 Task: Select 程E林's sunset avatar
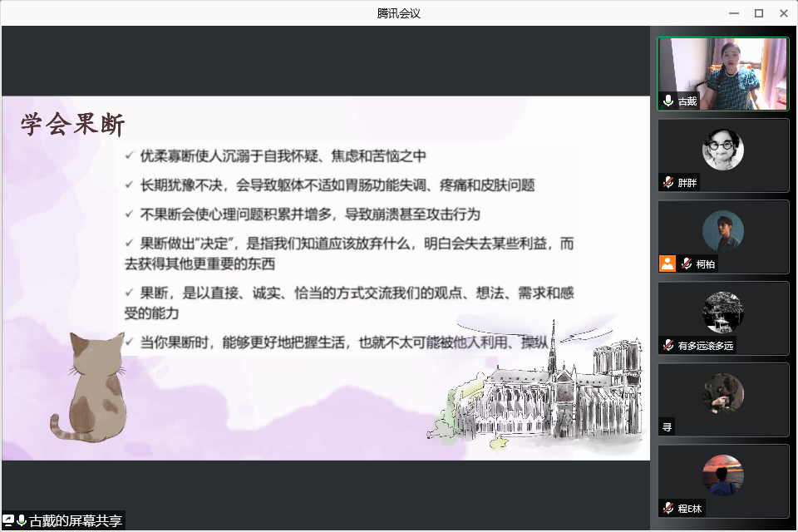coord(722,475)
